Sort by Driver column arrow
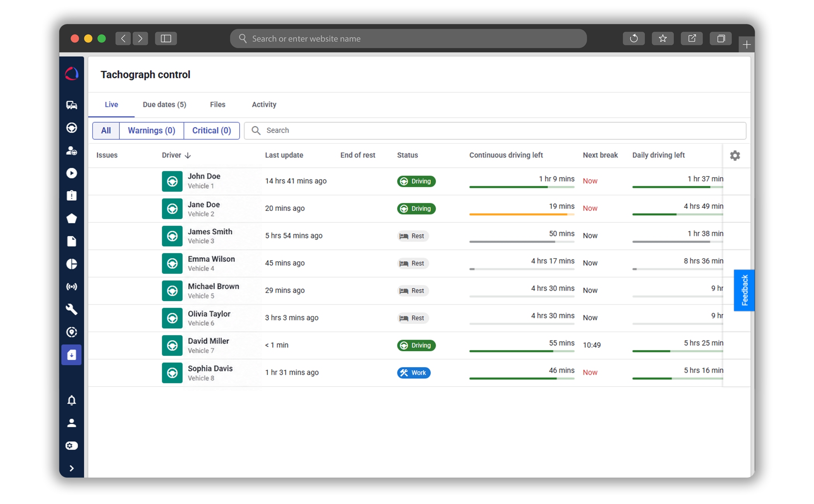This screenshot has height=504, width=814. click(188, 155)
